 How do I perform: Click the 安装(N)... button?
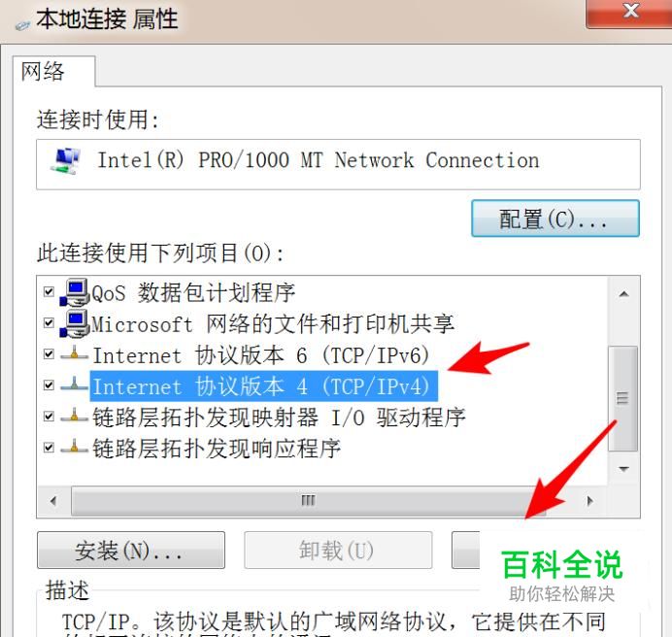click(x=131, y=550)
